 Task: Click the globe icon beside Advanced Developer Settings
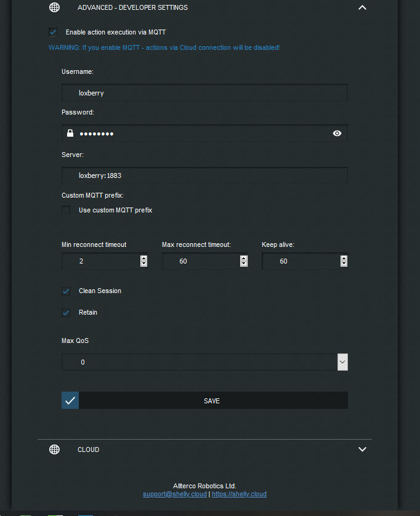coord(54,7)
